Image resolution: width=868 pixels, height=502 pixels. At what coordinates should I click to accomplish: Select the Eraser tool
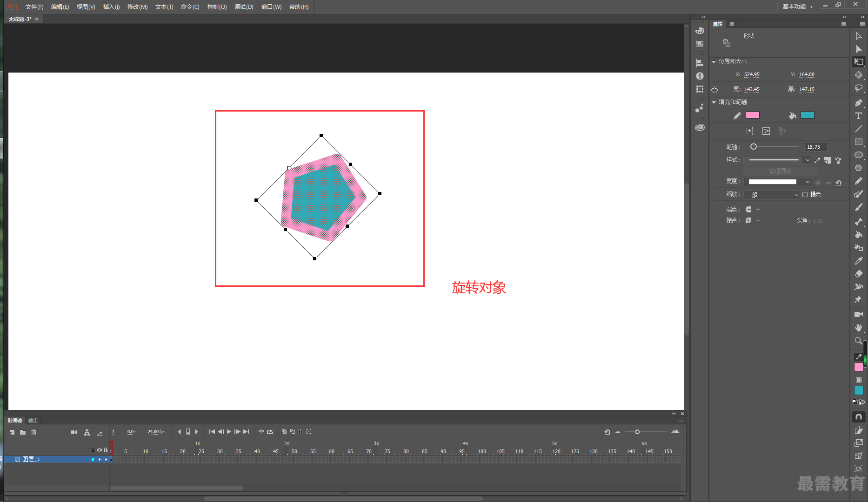[859, 274]
